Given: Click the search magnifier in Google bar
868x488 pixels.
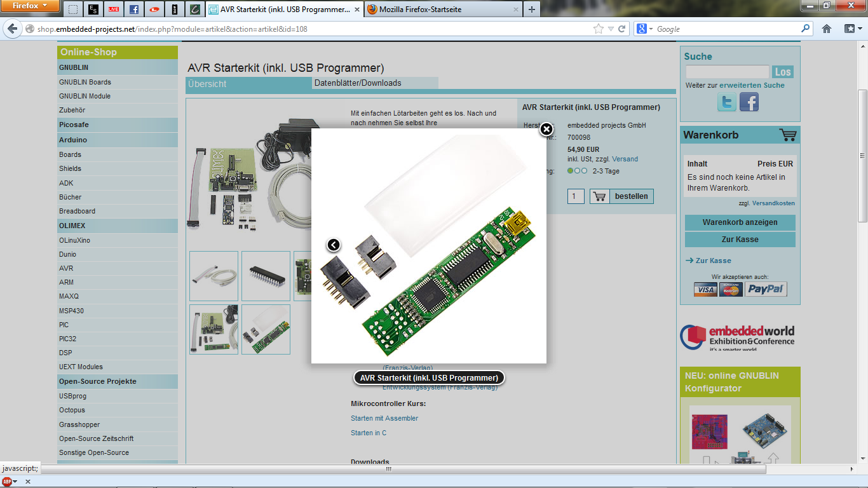Looking at the screenshot, I should point(806,29).
